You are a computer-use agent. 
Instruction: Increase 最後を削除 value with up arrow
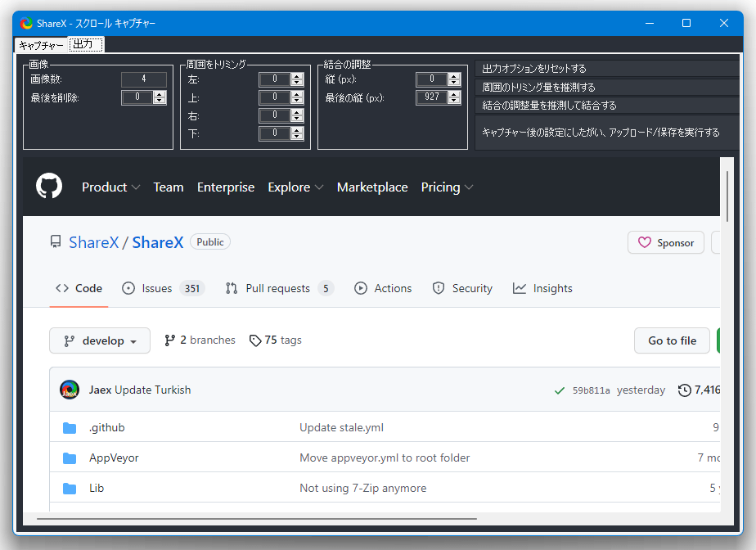(x=160, y=95)
